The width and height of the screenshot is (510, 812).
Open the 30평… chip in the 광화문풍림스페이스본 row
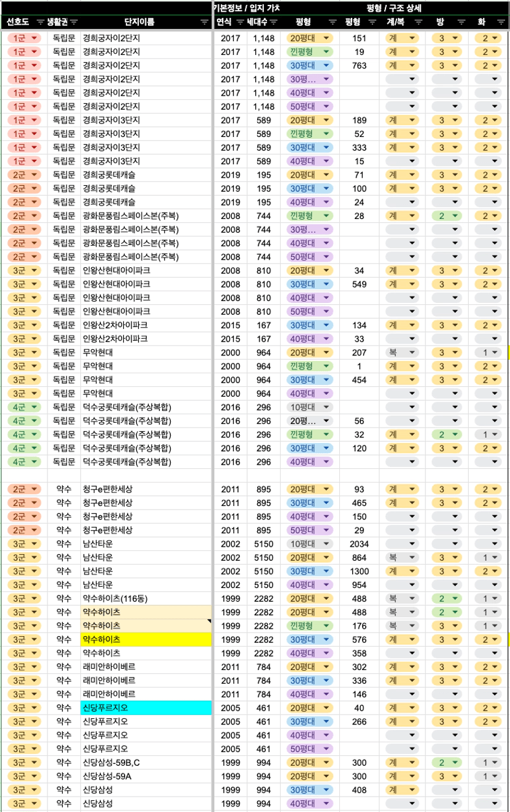(x=310, y=229)
